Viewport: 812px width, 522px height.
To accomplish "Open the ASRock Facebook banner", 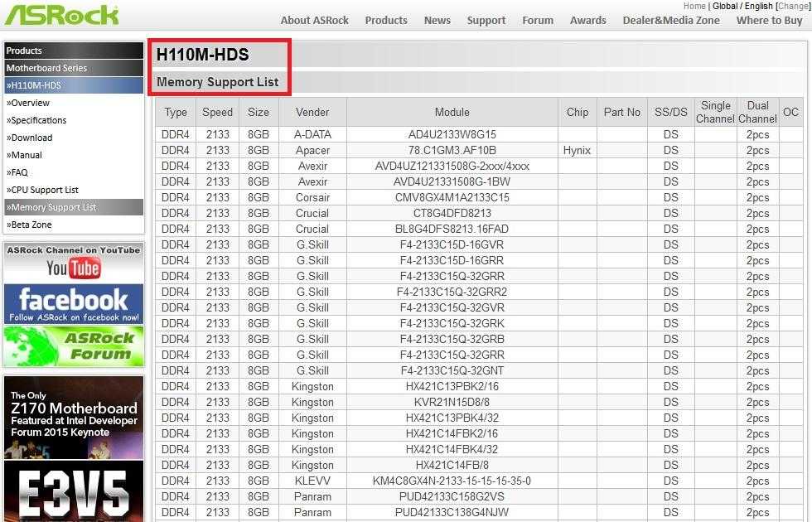I will tap(73, 304).
